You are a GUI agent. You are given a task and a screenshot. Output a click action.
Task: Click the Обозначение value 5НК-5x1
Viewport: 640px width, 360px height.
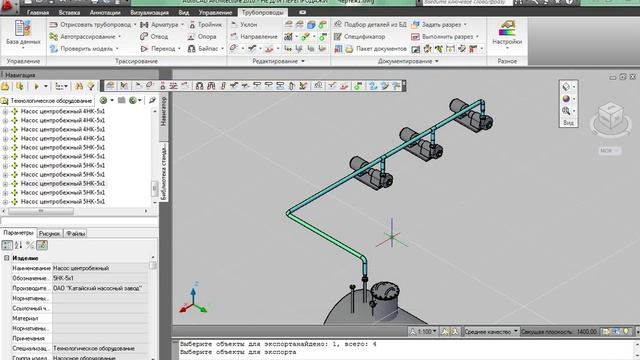click(x=100, y=278)
